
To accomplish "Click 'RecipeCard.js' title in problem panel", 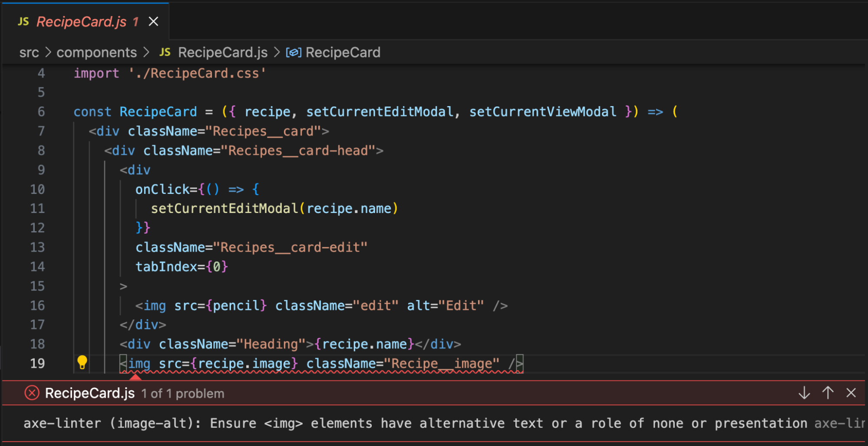I will pos(90,393).
